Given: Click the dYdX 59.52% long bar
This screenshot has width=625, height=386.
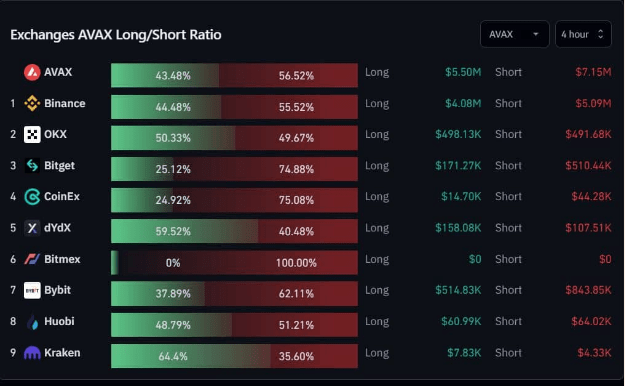Looking at the screenshot, I should point(185,231).
